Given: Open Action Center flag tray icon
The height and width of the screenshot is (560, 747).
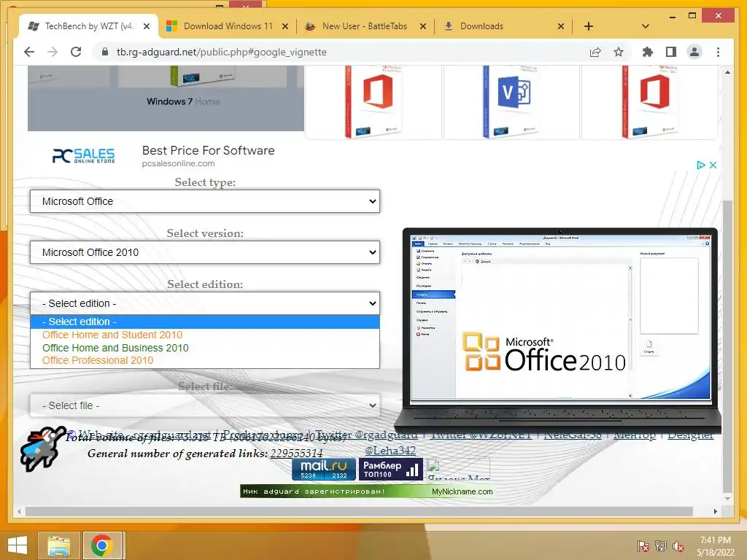Looking at the screenshot, I should coord(643,546).
